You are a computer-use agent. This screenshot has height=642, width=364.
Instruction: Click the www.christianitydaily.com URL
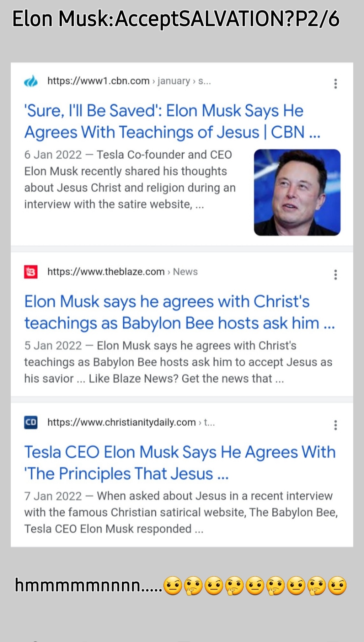pyautogui.click(x=121, y=422)
